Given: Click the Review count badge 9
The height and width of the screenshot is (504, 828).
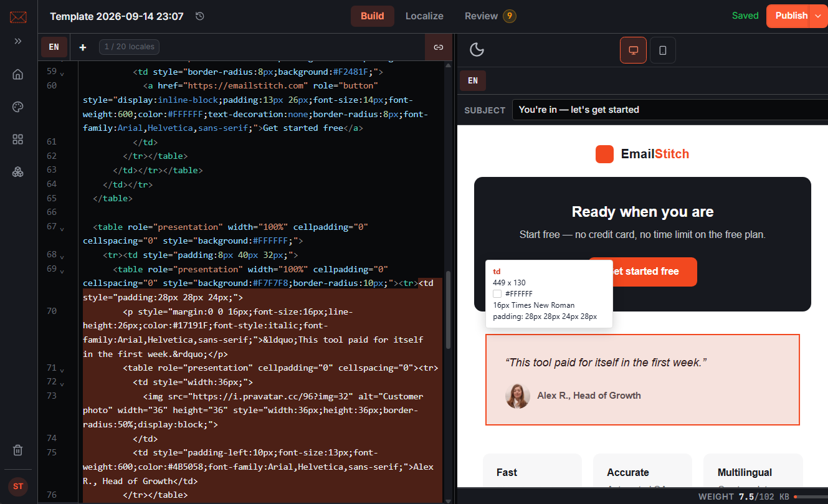Looking at the screenshot, I should (x=510, y=16).
